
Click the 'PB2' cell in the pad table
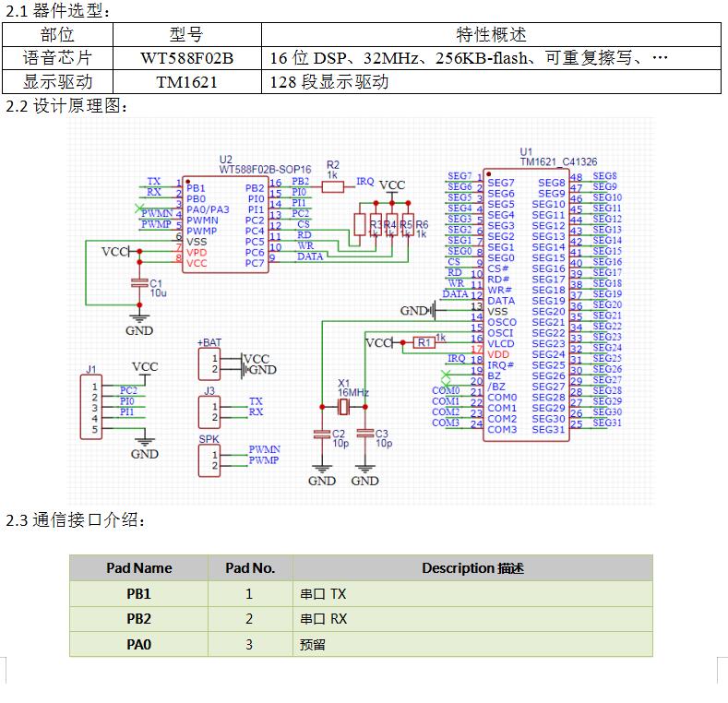click(138, 619)
